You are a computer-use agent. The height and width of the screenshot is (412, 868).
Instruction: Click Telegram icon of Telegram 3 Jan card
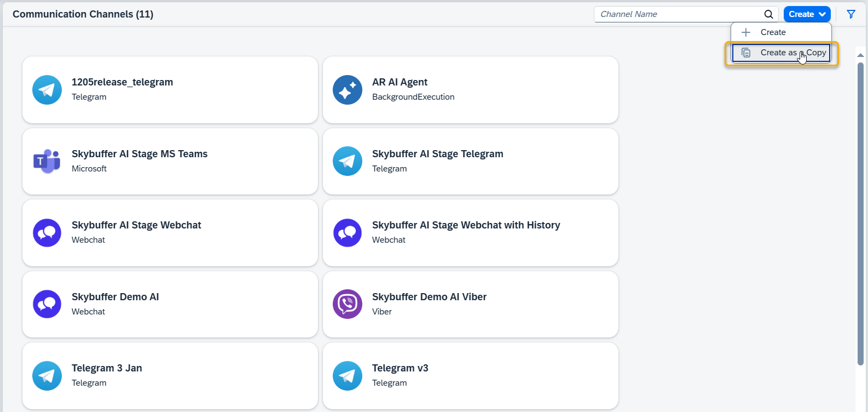click(47, 376)
